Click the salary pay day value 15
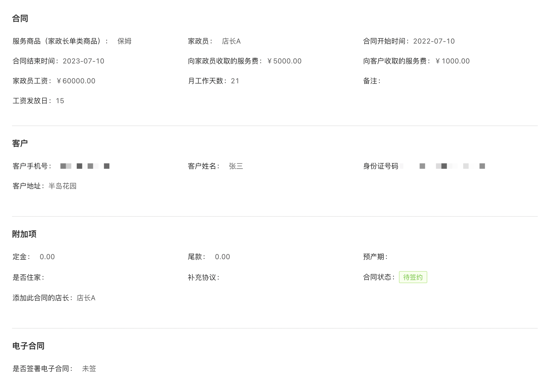The width and height of the screenshot is (547, 392). pyautogui.click(x=60, y=101)
